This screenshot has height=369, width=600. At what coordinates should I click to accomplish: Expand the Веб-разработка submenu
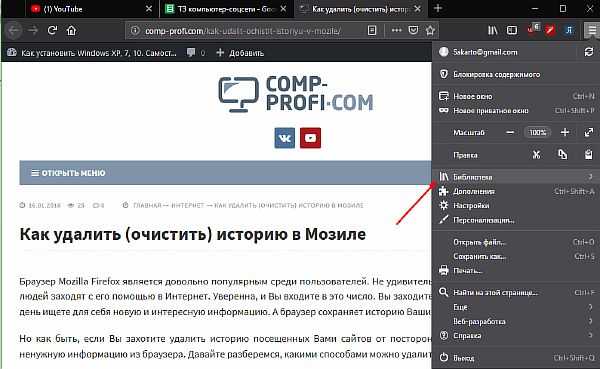[x=515, y=322]
